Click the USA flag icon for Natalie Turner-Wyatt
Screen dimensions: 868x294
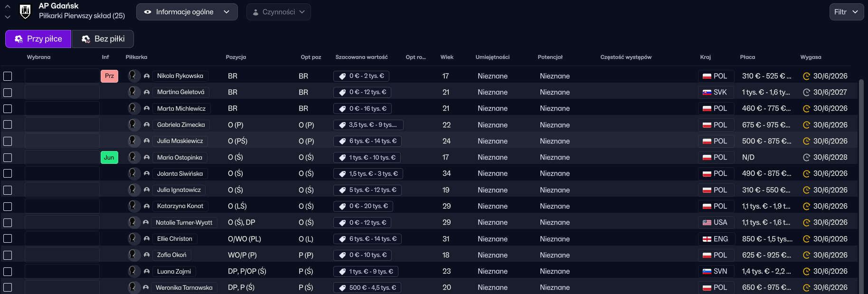click(707, 222)
